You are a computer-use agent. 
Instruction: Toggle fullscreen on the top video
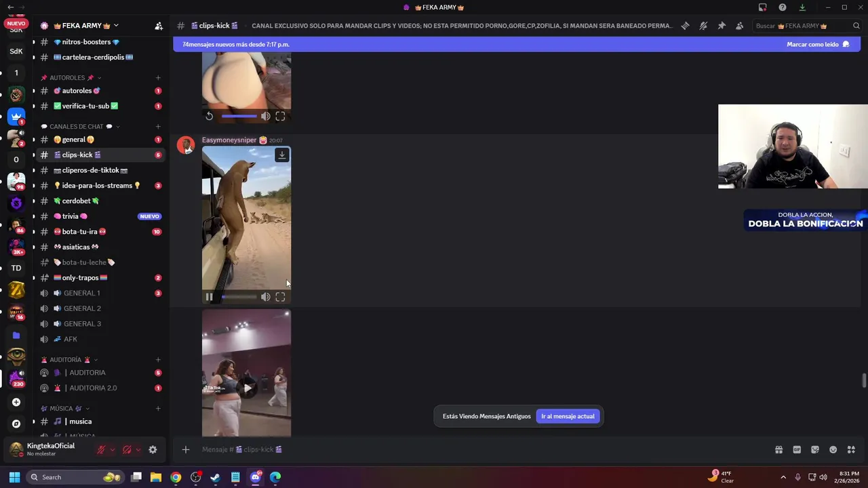click(280, 116)
